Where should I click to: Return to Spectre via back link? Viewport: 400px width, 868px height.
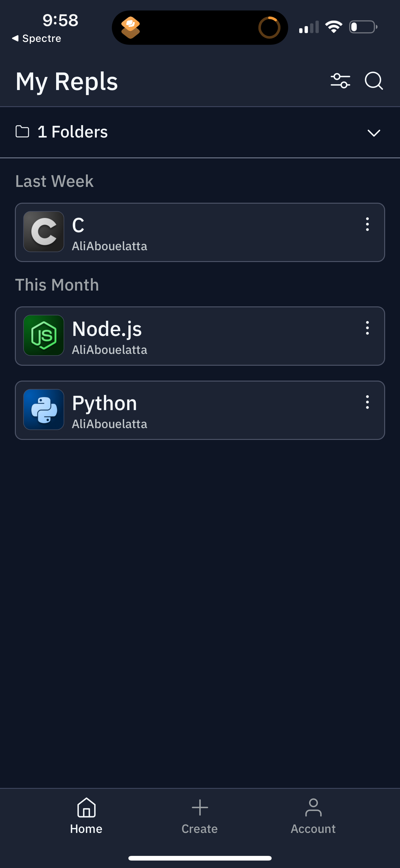click(36, 38)
